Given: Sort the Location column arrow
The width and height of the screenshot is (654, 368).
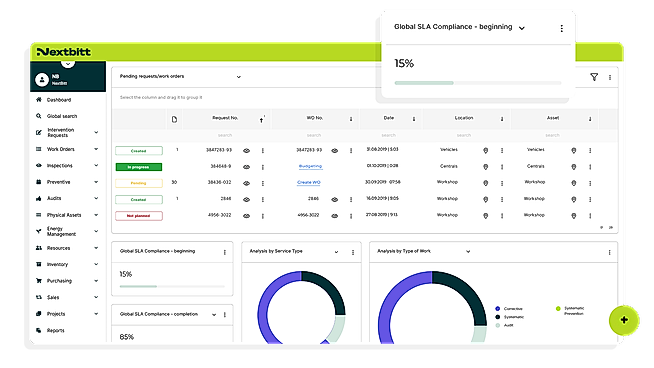Looking at the screenshot, I should click(x=502, y=119).
